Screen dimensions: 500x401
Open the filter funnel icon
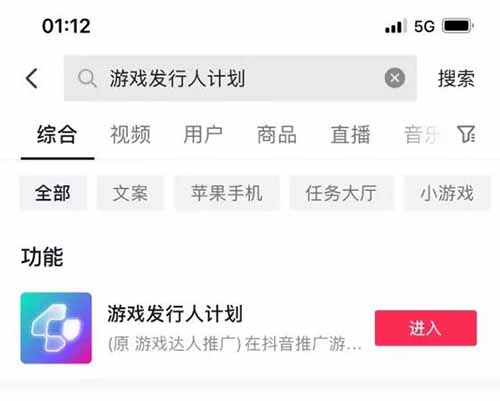click(466, 134)
